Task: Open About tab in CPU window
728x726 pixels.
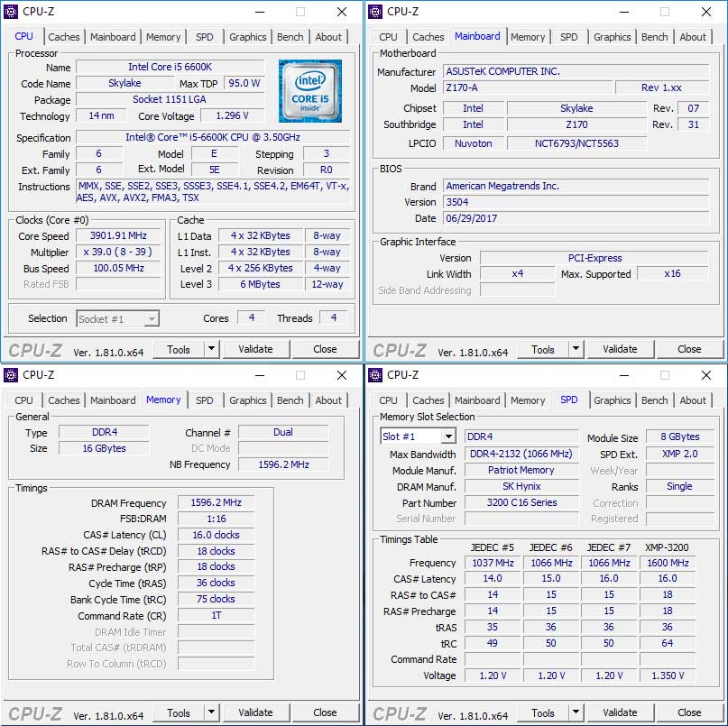Action: coord(328,37)
